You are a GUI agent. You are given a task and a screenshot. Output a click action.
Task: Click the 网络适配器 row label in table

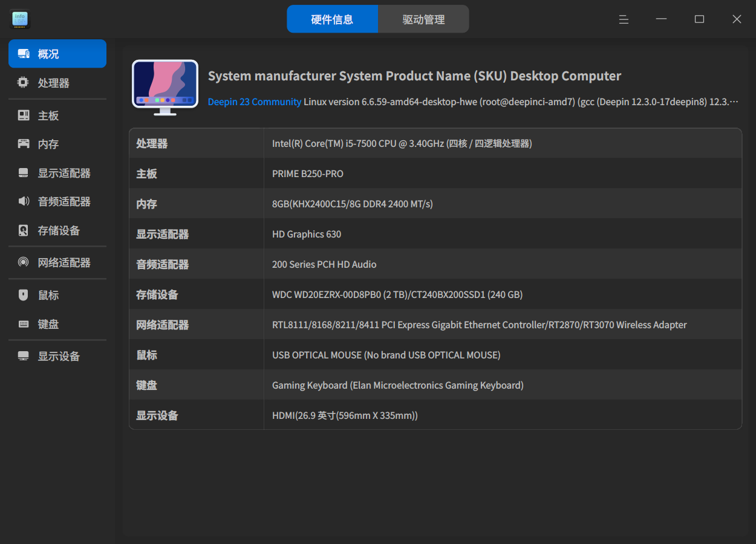(162, 325)
